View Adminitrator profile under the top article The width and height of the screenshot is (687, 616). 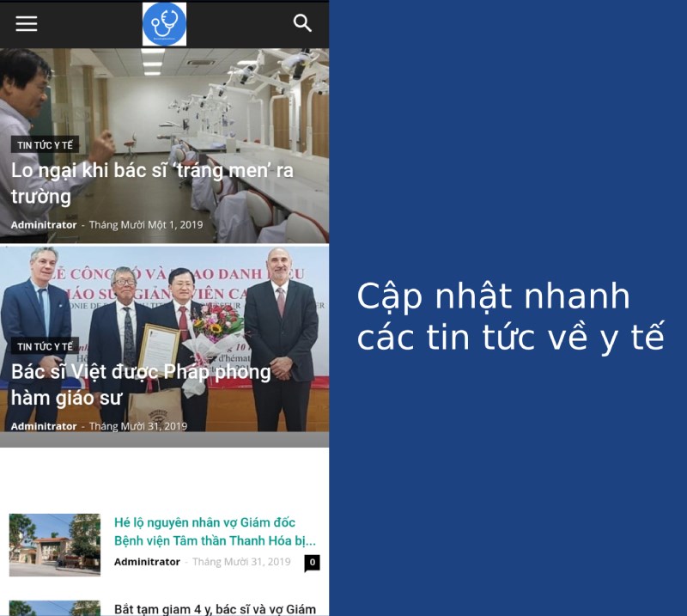[x=42, y=224]
